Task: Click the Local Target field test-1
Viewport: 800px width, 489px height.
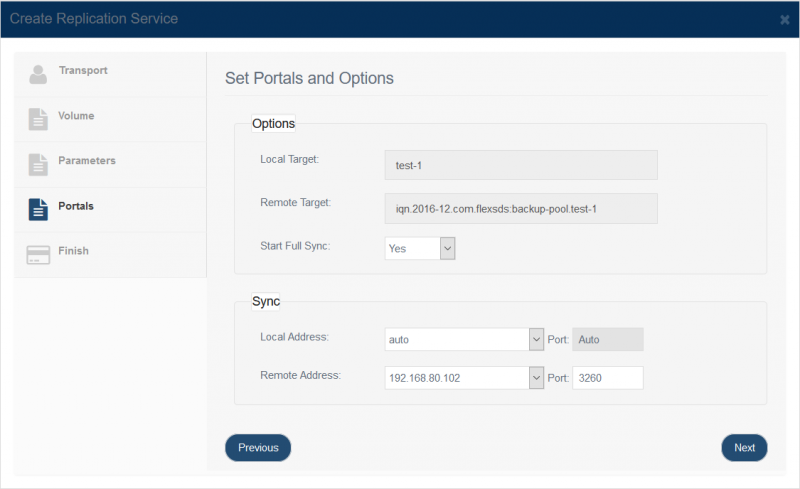Action: coord(521,165)
